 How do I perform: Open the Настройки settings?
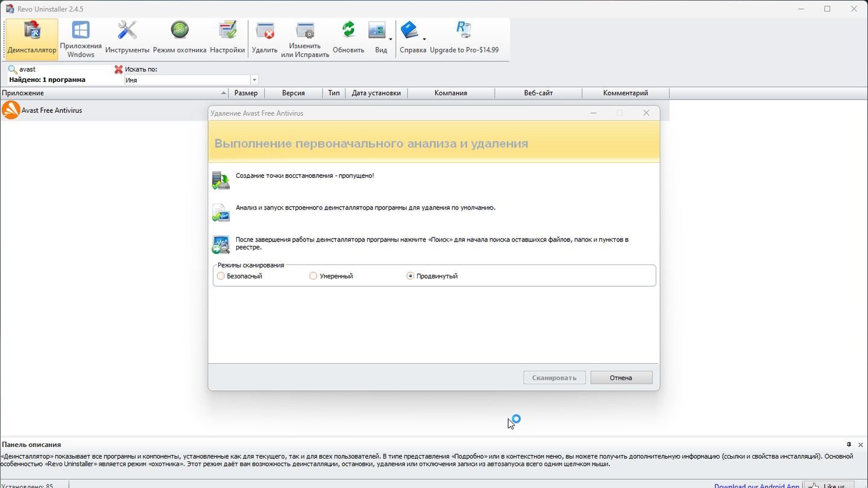[x=227, y=39]
